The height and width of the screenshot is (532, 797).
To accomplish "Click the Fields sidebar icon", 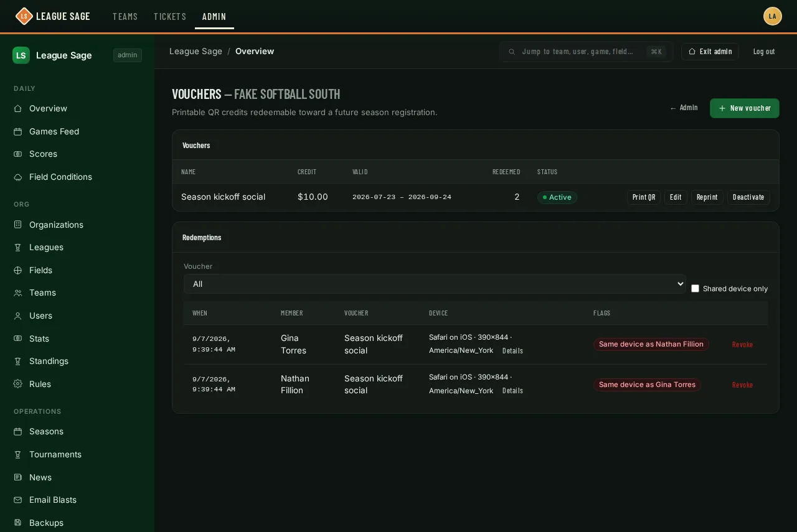I will (x=18, y=270).
